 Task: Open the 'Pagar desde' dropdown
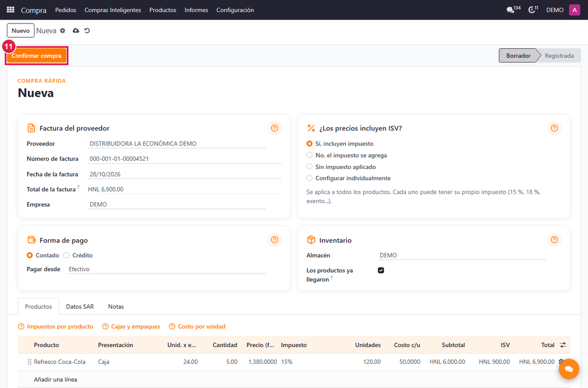click(x=167, y=269)
